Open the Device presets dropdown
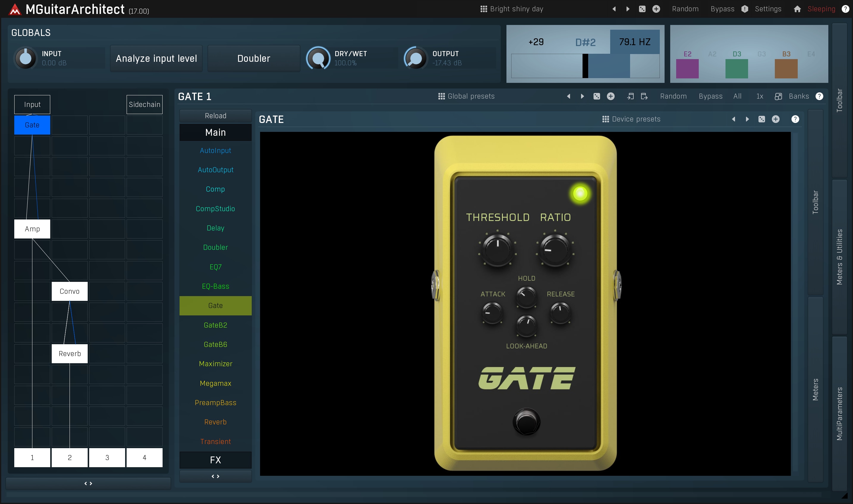This screenshot has height=504, width=853. 631,119
